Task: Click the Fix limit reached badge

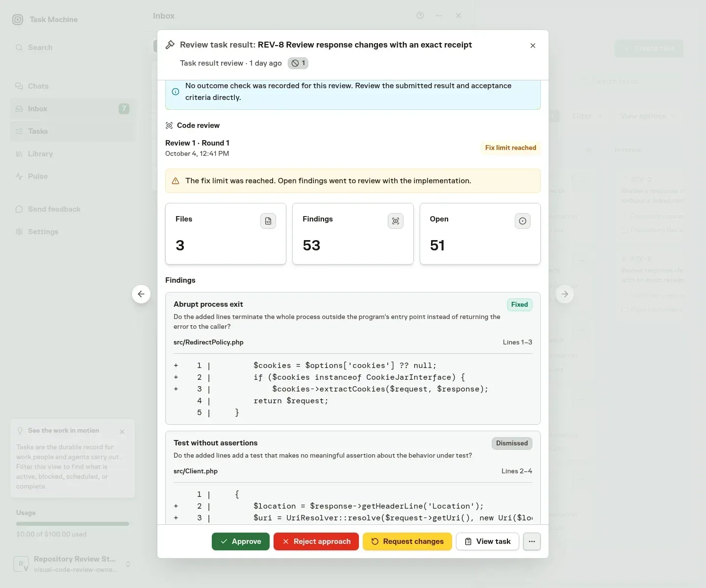Action: (x=510, y=148)
